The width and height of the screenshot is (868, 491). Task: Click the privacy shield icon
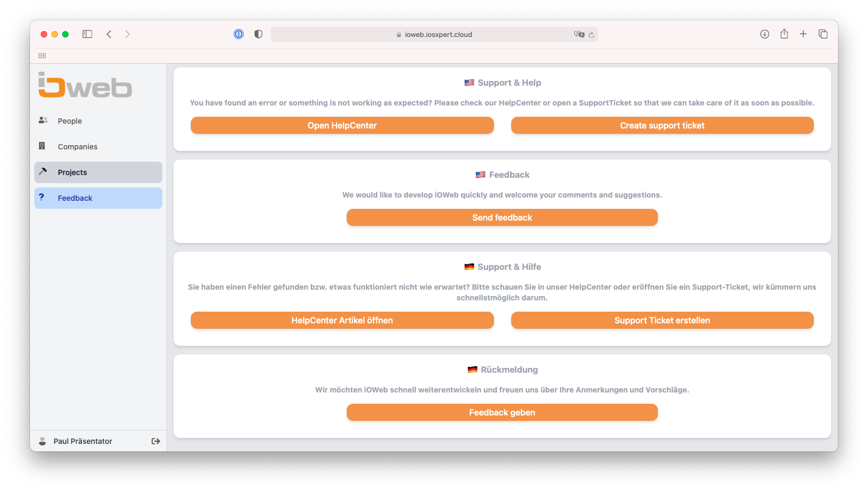click(x=258, y=34)
